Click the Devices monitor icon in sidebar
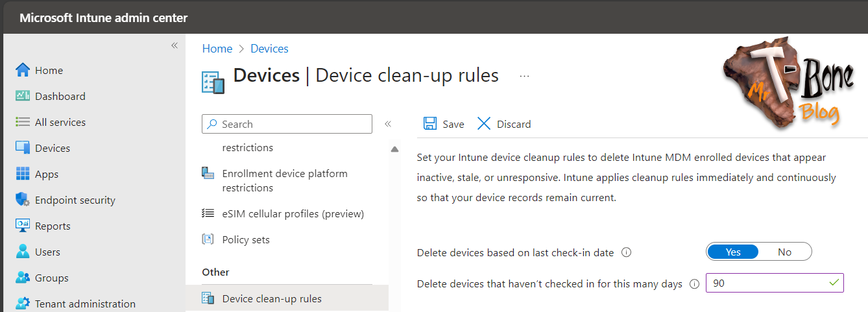Screen dimensions: 868x312 click(x=23, y=148)
